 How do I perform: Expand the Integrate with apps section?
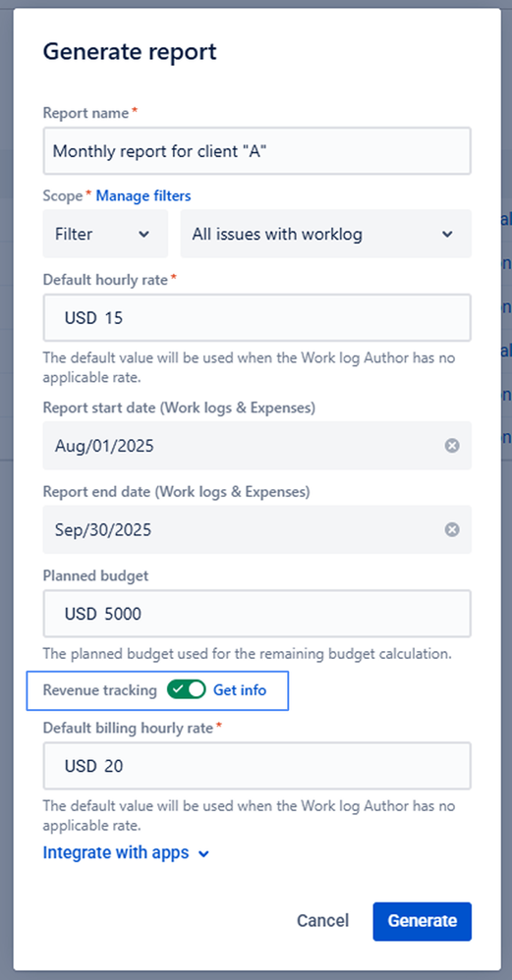pos(126,853)
